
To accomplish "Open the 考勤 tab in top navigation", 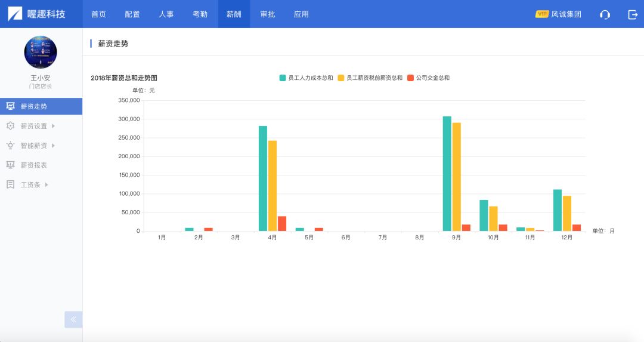I will click(200, 14).
